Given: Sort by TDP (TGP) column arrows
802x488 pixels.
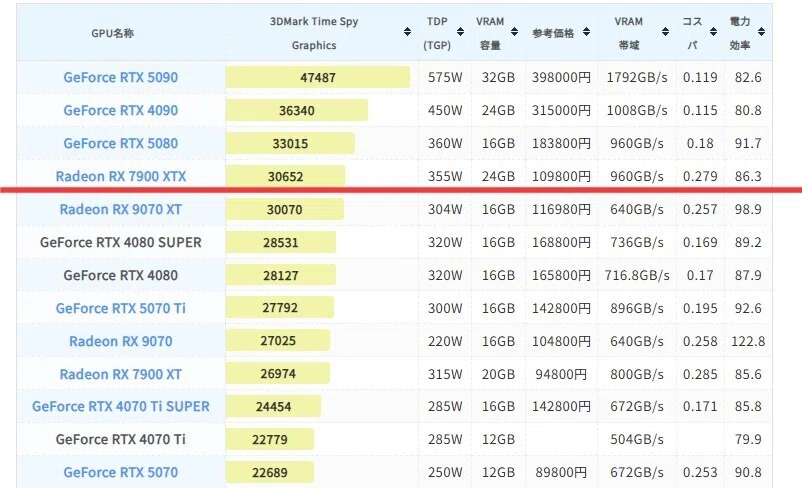Looking at the screenshot, I should click(x=460, y=32).
